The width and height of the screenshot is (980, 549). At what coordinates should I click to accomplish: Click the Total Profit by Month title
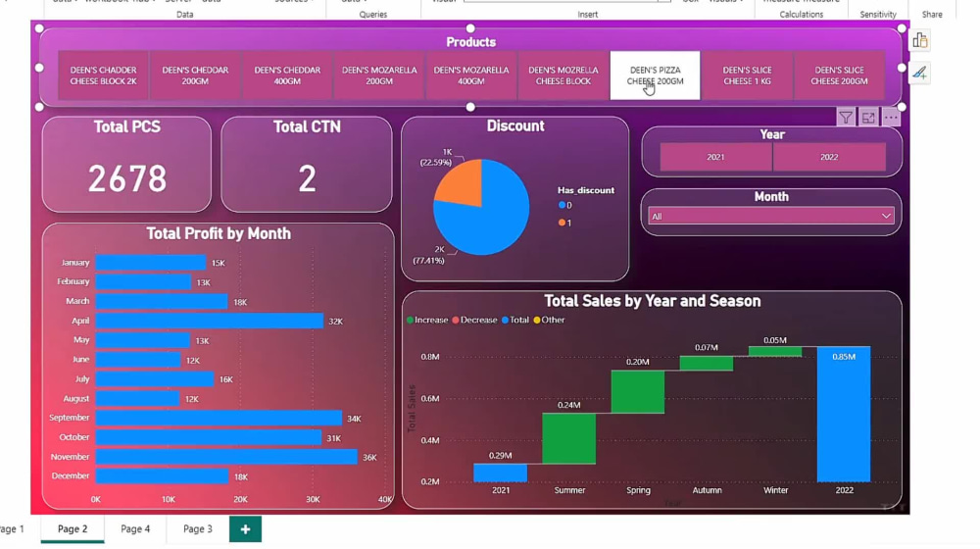click(219, 234)
